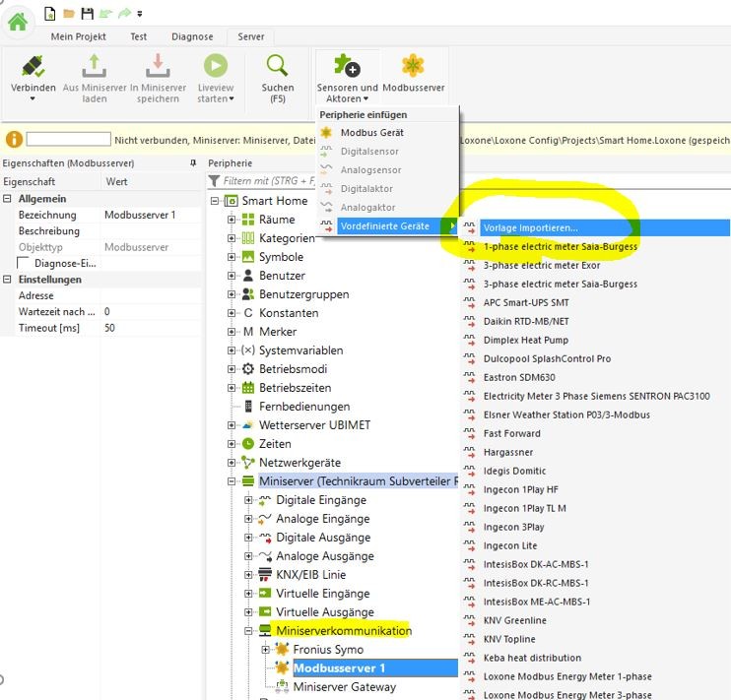
Task: Click the Betriebsmodi gear icon
Action: (248, 369)
